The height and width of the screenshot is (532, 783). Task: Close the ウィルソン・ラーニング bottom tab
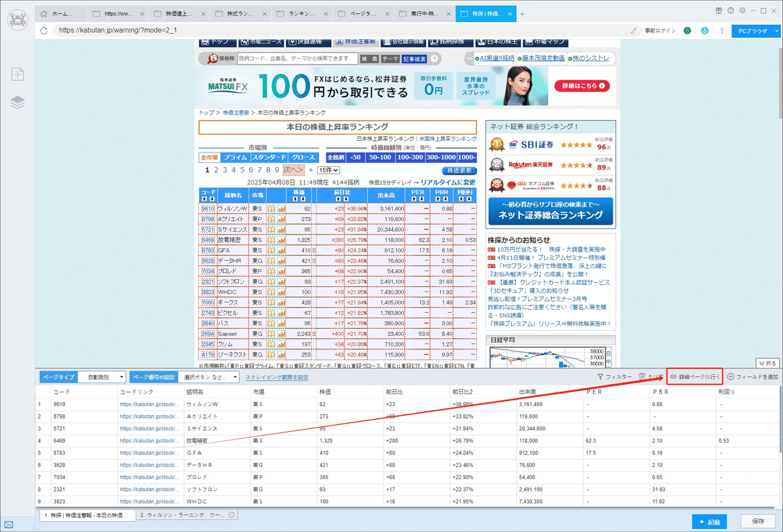(232, 515)
